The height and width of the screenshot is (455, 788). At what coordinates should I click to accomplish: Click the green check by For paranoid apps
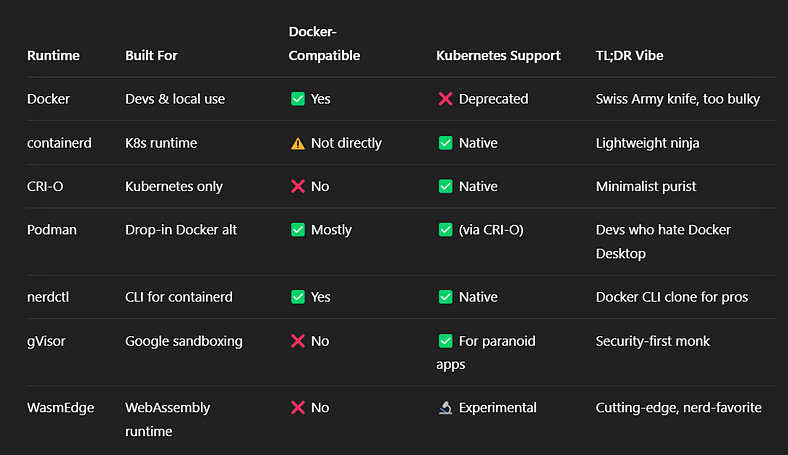445,341
